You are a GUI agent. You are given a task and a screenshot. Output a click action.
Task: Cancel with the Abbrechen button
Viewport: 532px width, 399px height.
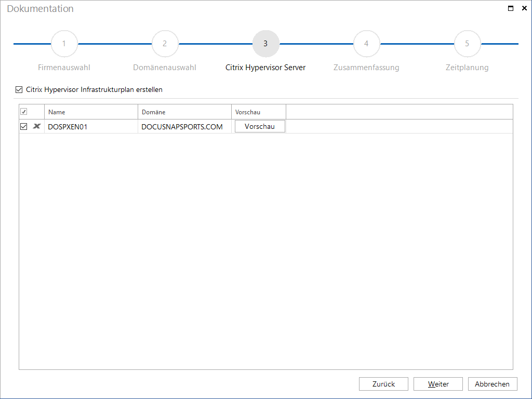click(x=493, y=384)
